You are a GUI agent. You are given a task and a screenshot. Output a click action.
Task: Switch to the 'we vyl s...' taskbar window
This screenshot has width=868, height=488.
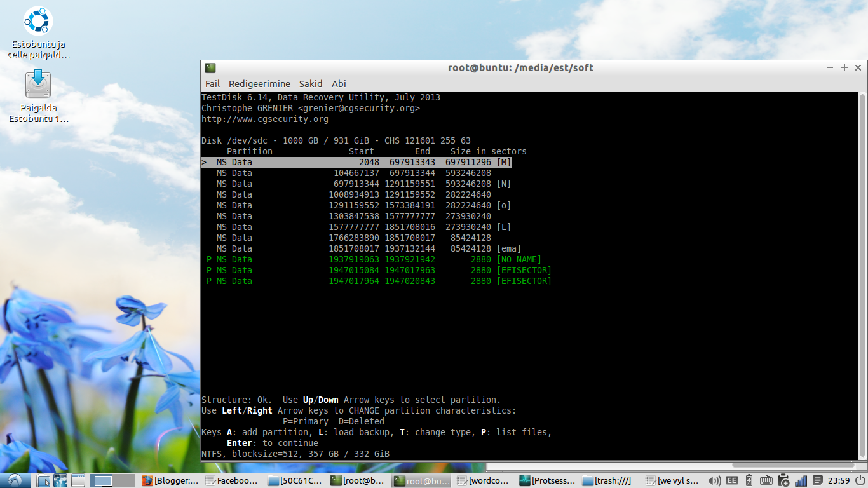[x=674, y=480]
